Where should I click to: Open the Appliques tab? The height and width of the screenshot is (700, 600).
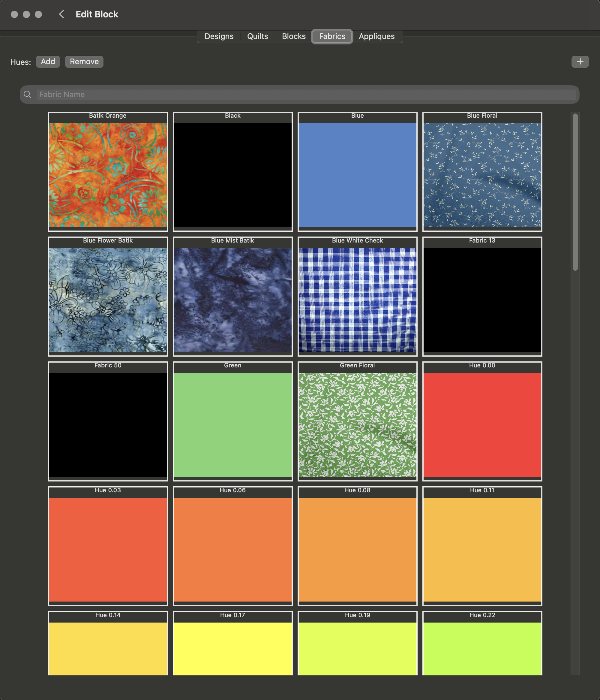[376, 36]
